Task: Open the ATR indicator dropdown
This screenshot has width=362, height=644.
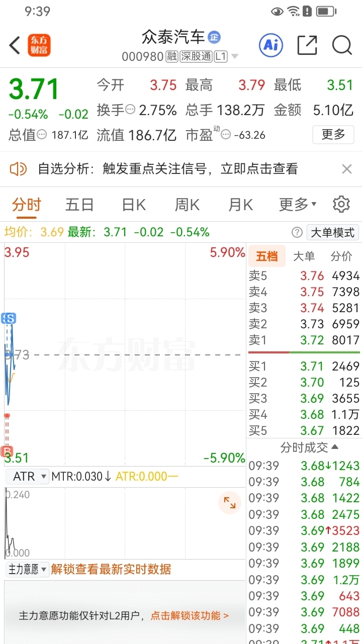Action: coord(28,476)
